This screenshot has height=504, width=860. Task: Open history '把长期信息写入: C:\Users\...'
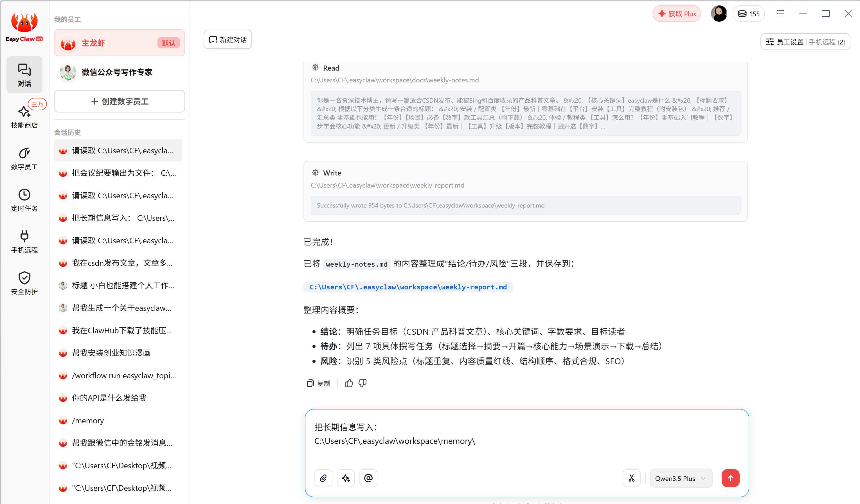[x=118, y=218]
